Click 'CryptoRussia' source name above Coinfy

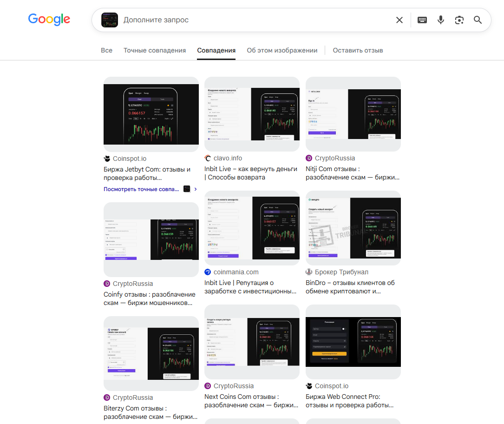[x=133, y=284]
